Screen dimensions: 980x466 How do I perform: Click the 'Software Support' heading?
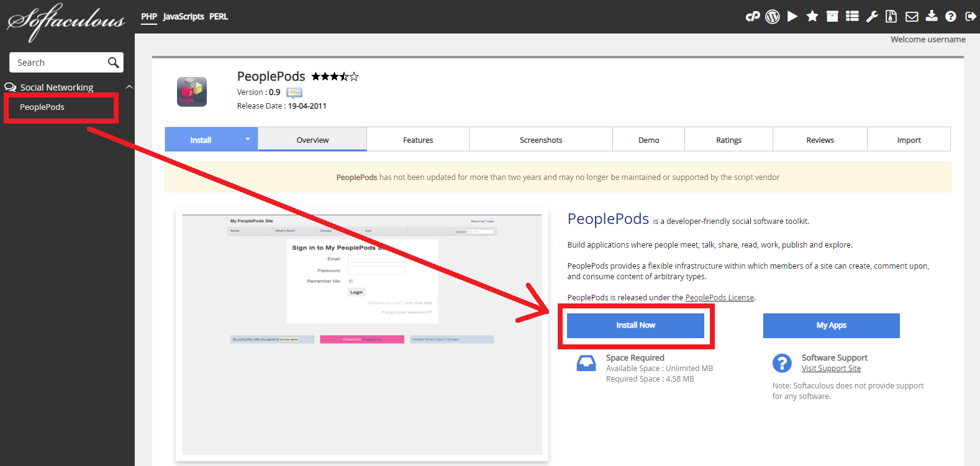(834, 358)
